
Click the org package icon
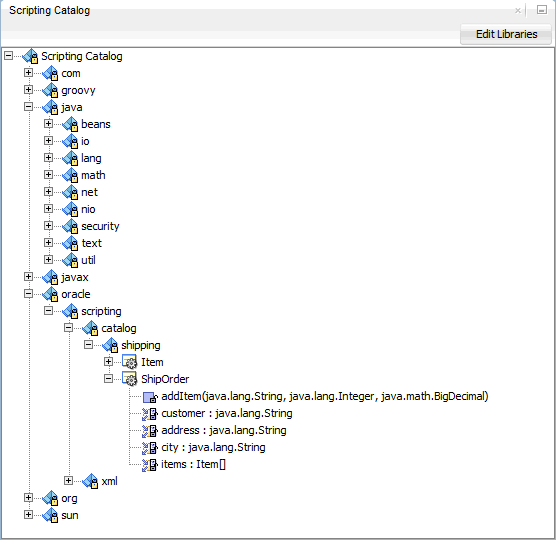tap(50, 498)
